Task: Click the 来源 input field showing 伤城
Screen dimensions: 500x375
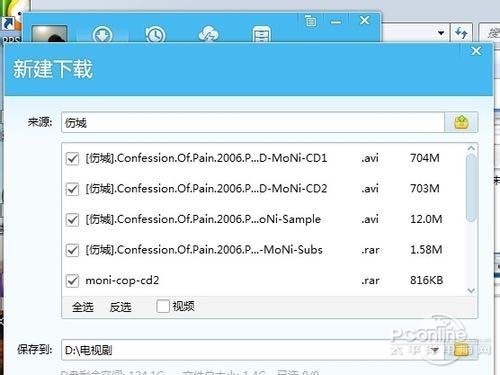Action: (253, 122)
